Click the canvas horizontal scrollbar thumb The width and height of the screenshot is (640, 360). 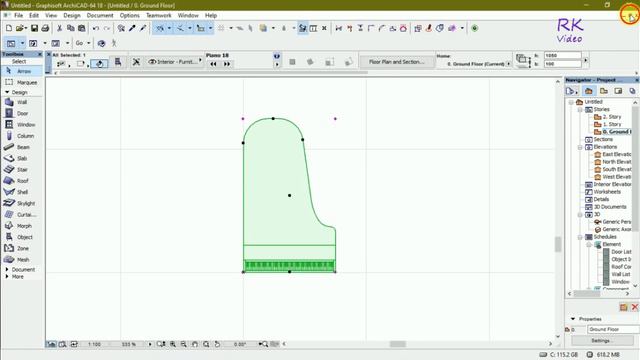(398, 344)
